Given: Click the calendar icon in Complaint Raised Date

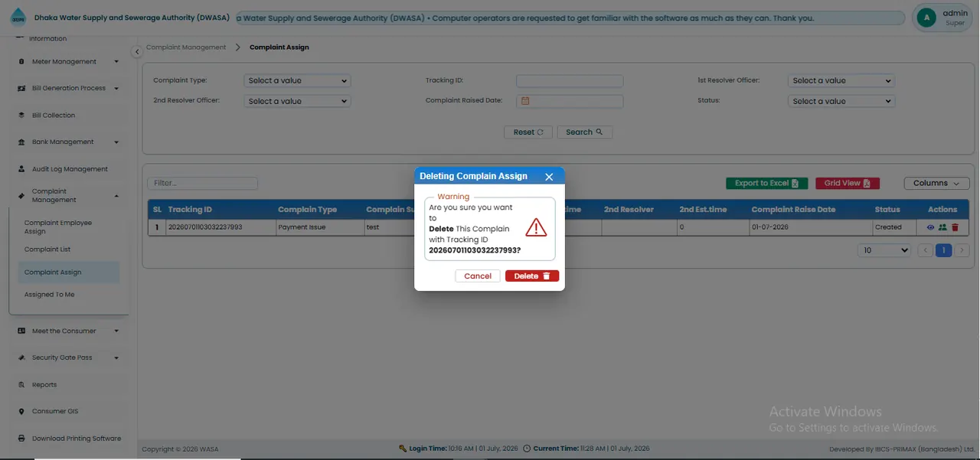Looking at the screenshot, I should [x=525, y=101].
